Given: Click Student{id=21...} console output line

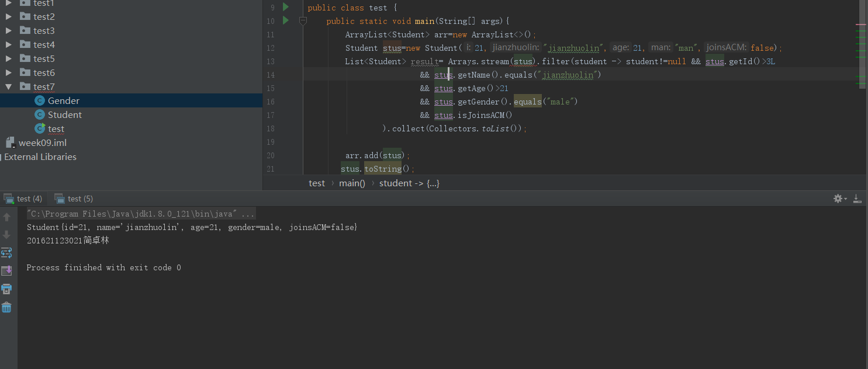Looking at the screenshot, I should [x=192, y=227].
